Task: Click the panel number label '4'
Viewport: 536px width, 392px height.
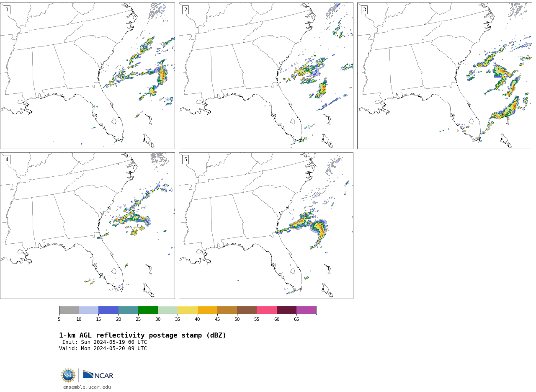Action: 7,160
